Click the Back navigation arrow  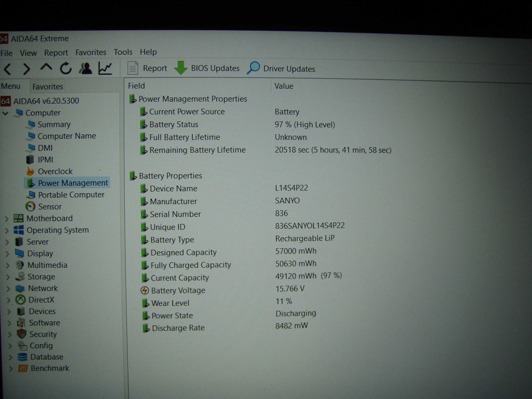(7, 69)
